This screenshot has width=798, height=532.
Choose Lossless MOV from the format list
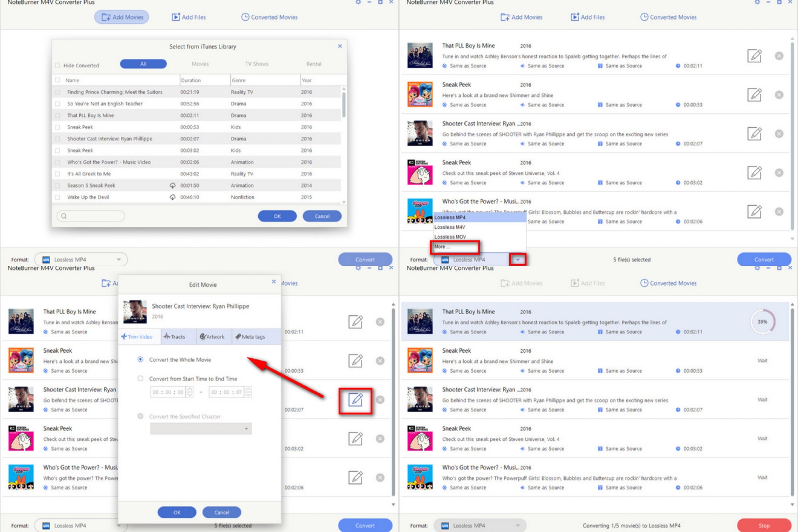(480, 237)
